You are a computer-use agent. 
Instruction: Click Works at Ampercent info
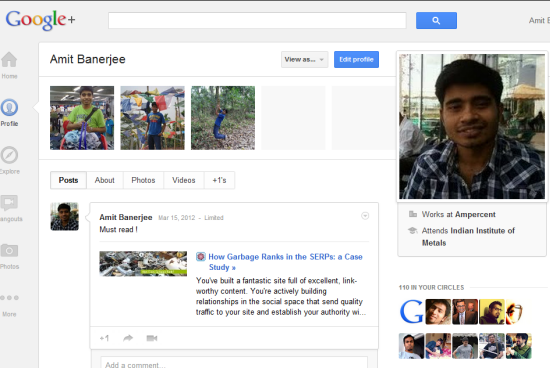click(458, 214)
